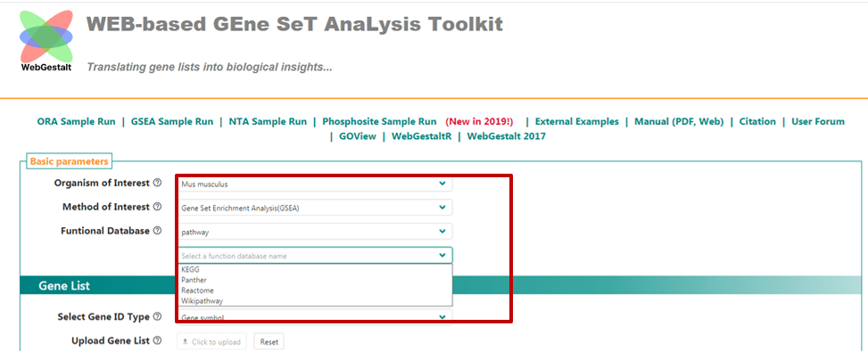868x351 pixels.
Task: Open the User Forum link
Action: coord(818,122)
